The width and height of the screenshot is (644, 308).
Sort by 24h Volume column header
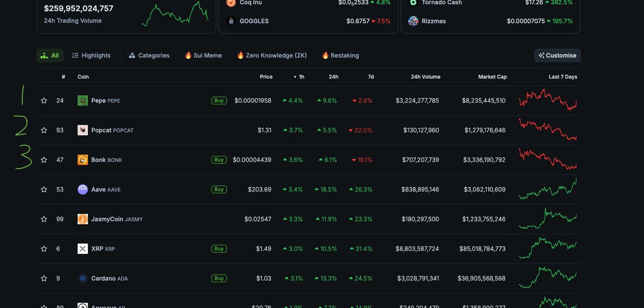[x=426, y=77]
